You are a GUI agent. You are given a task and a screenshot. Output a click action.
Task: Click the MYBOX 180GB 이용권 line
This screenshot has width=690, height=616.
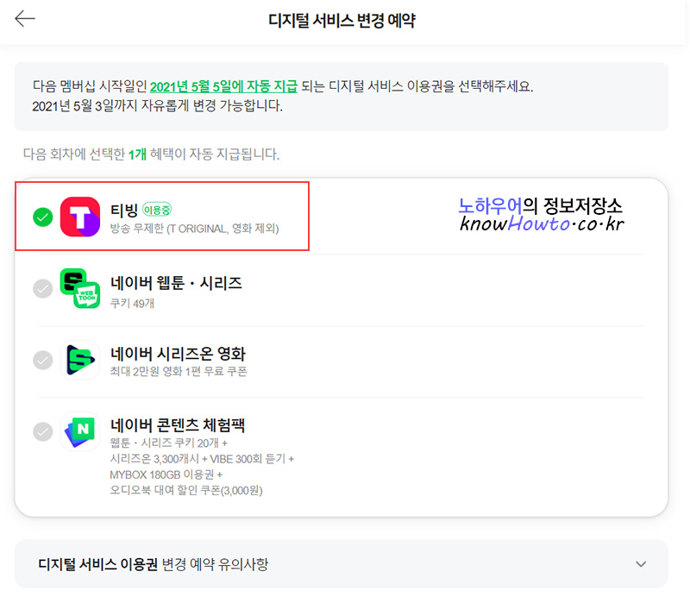tap(166, 475)
